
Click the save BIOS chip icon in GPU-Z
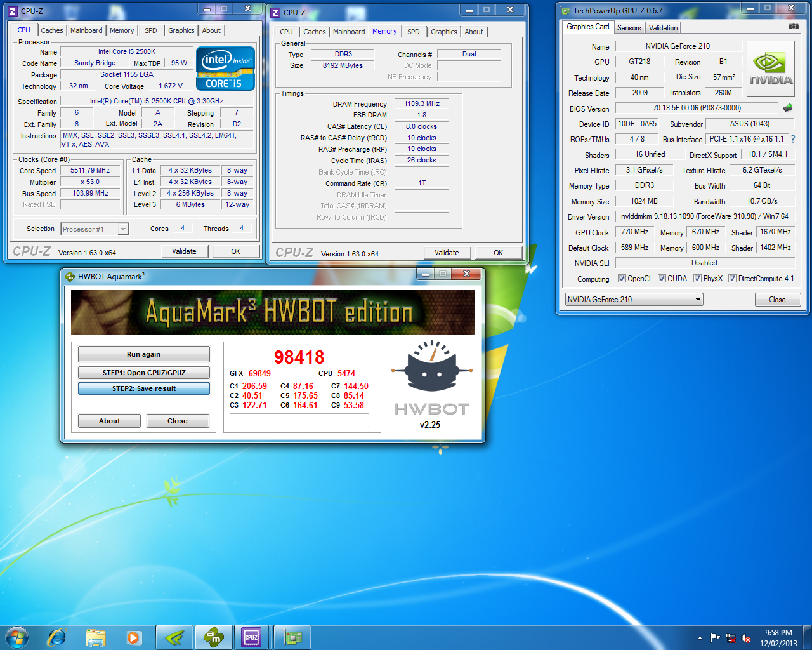(x=788, y=108)
